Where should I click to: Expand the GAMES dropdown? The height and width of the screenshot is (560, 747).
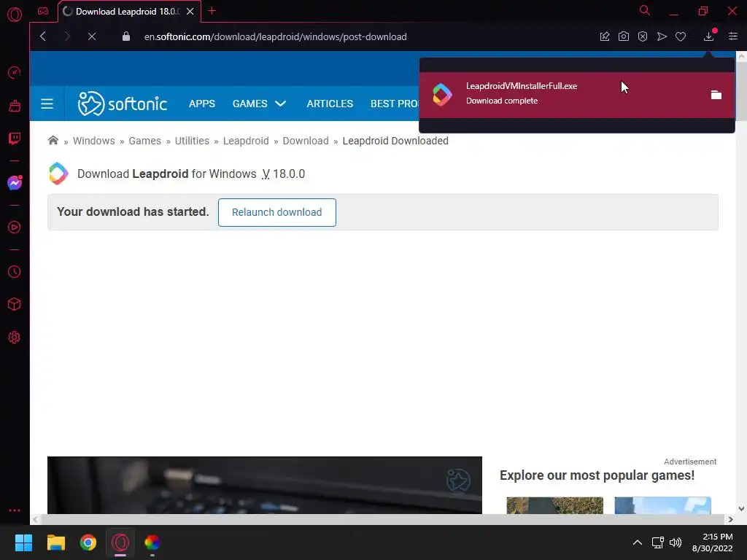(259, 104)
